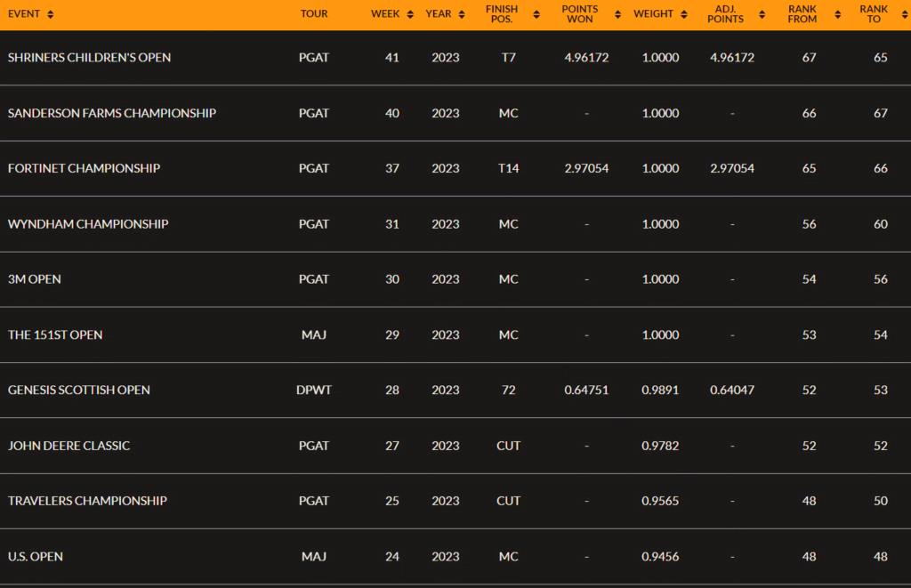Click the FINISH POS. header label

click(502, 14)
